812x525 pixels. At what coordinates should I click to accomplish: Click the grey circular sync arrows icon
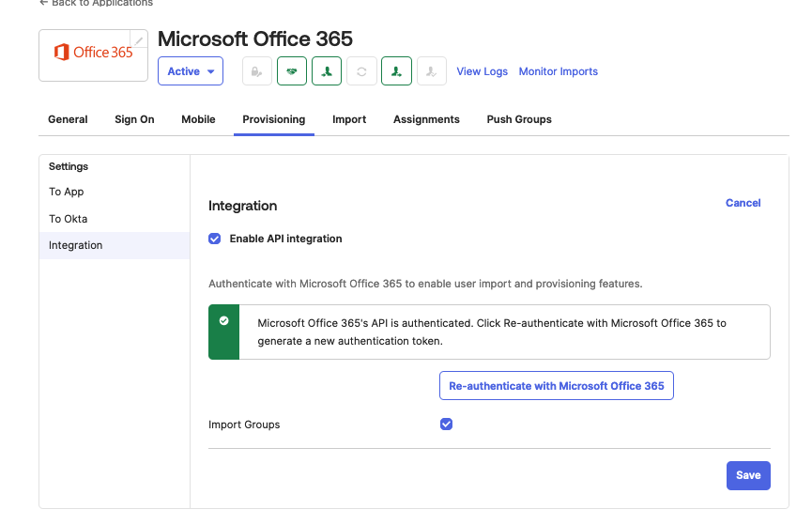361,71
